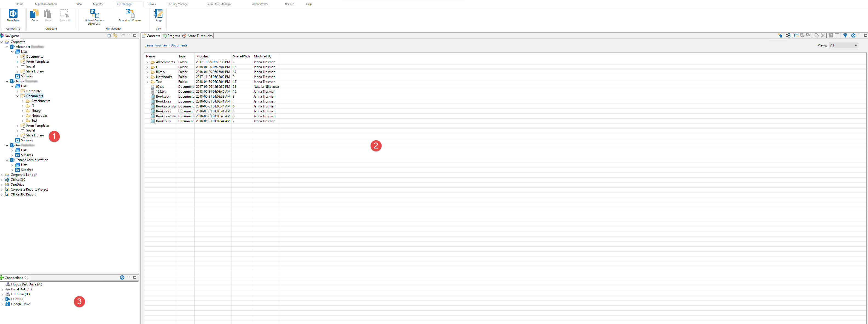868x324 pixels.
Task: Select the Google Drive connection icon
Action: 8,304
